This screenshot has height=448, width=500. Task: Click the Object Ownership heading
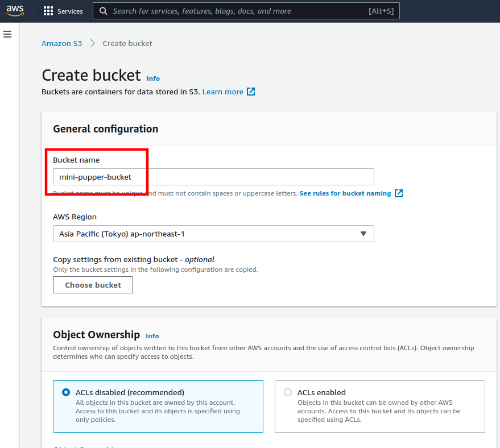click(96, 335)
